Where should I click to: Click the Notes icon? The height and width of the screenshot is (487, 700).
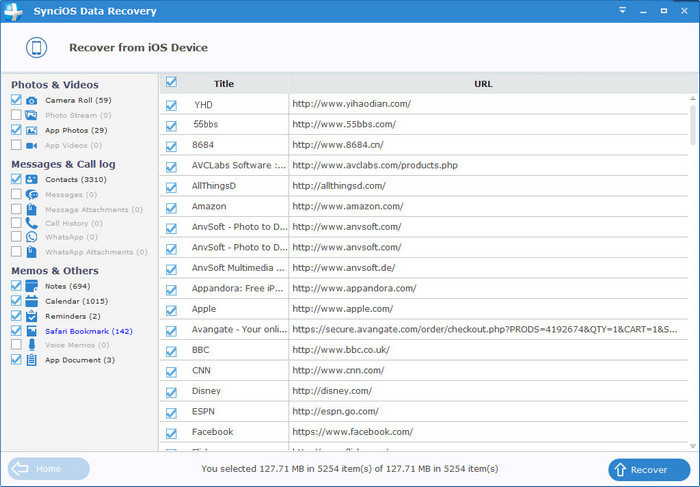pyautogui.click(x=31, y=286)
